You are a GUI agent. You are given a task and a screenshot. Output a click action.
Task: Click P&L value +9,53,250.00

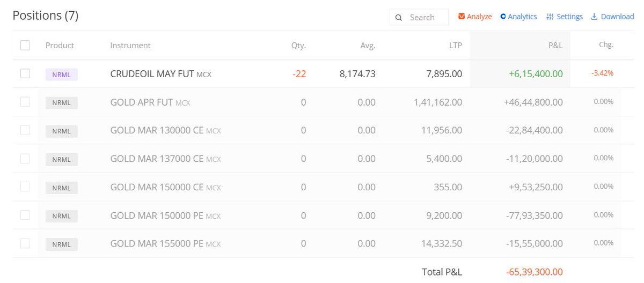(x=536, y=187)
